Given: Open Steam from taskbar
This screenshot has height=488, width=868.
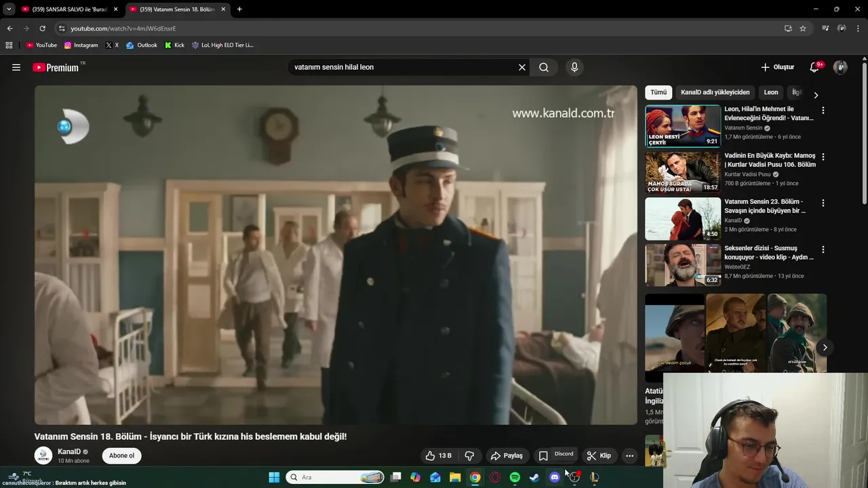Looking at the screenshot, I should click(534, 477).
